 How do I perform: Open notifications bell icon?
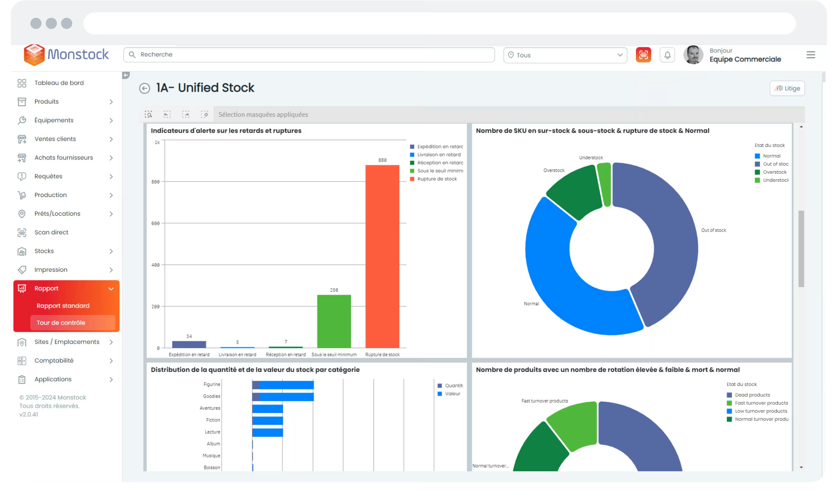tap(667, 55)
